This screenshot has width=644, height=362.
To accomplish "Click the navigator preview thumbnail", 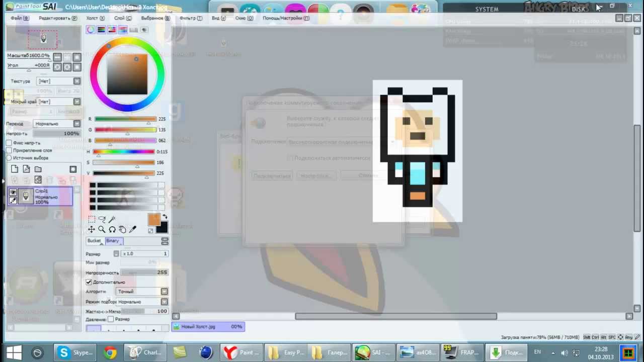I will [x=43, y=38].
